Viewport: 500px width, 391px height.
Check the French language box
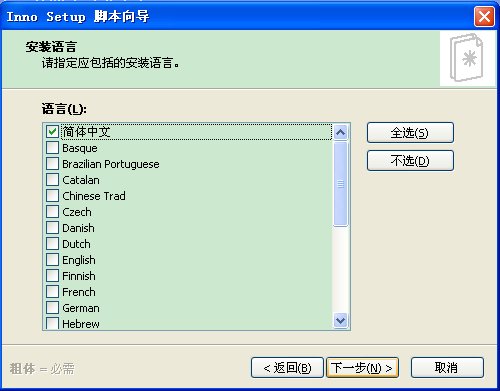click(x=52, y=292)
